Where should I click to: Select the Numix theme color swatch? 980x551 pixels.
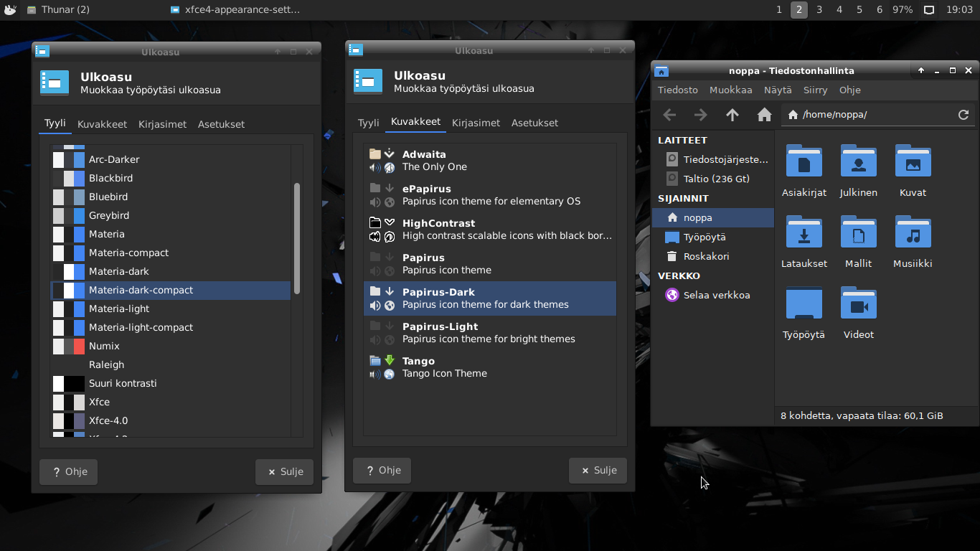coord(69,346)
